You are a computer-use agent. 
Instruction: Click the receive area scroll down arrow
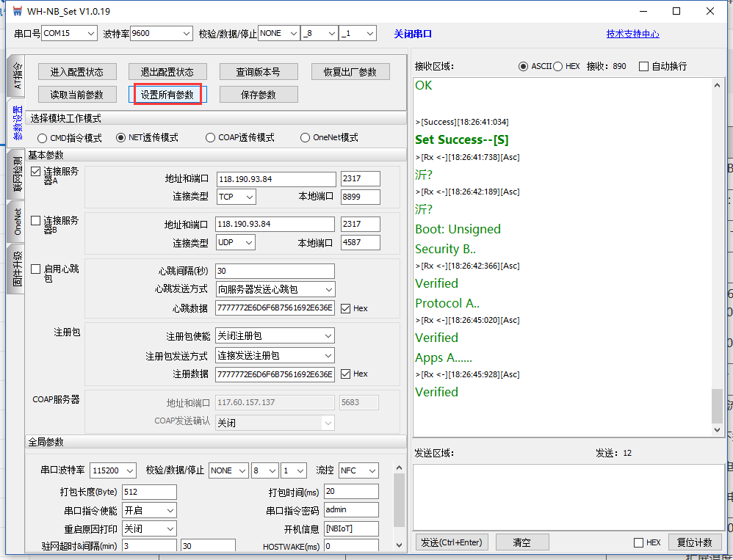(x=717, y=430)
